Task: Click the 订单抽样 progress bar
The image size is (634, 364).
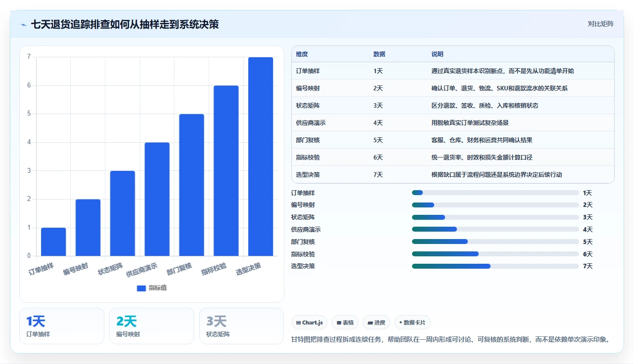Action: click(x=495, y=193)
